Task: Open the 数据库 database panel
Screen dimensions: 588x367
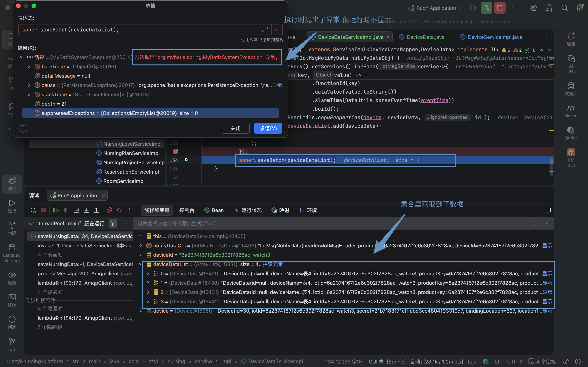Action: point(571,89)
